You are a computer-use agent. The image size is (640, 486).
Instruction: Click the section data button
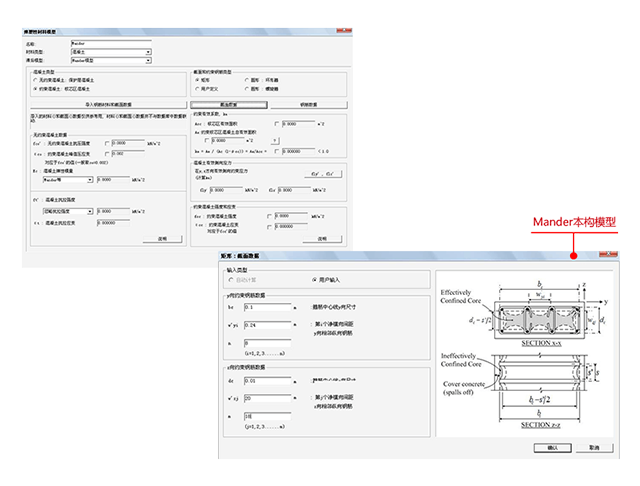[229, 105]
